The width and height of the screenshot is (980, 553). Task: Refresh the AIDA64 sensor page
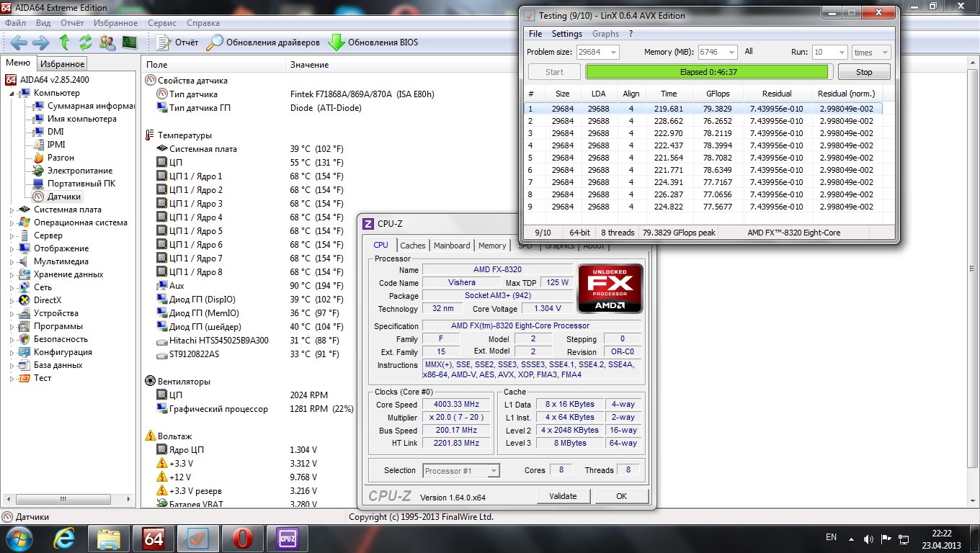click(86, 42)
